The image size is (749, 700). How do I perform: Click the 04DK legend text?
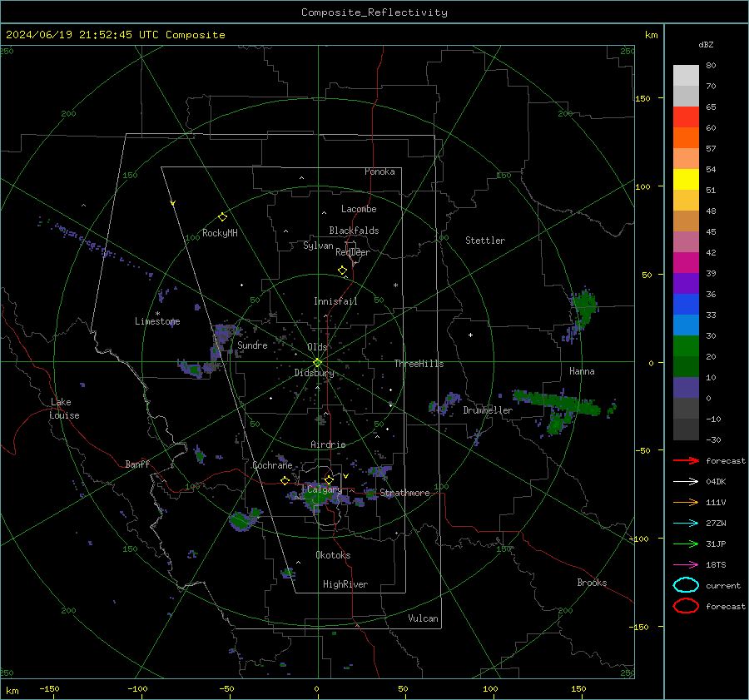(716, 482)
